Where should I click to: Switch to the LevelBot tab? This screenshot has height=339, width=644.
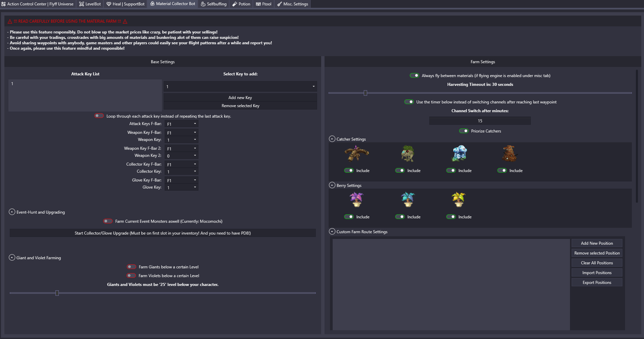coord(90,4)
